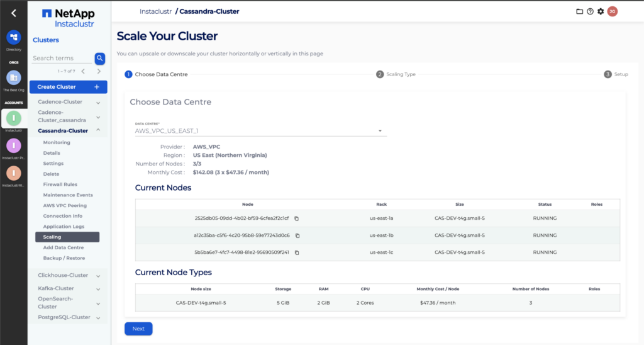Open the Directory icon in sidebar
Screen dimensions: 644x345
13,37
